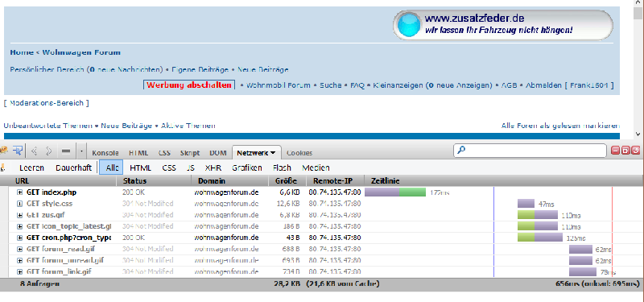This screenshot has width=644, height=302.
Task: Open the Cookies tab
Action: point(299,153)
